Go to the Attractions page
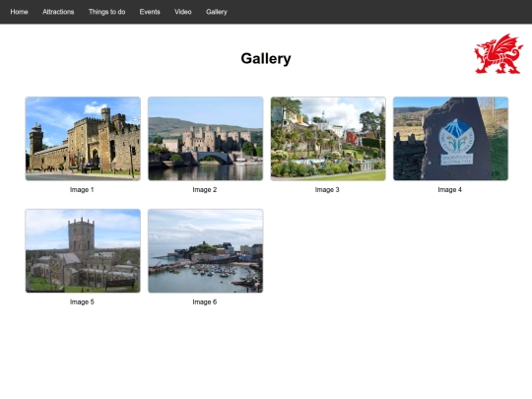Screen dimensions: 532x399 (58, 12)
